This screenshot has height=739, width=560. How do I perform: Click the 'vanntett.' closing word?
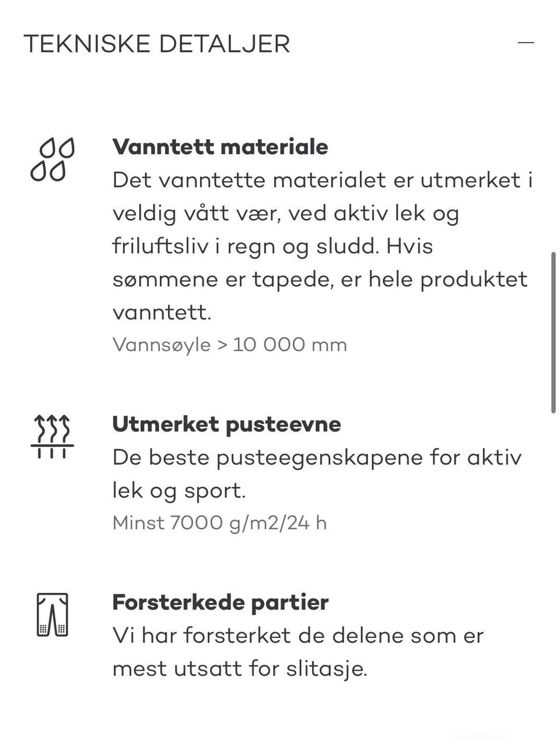[162, 312]
